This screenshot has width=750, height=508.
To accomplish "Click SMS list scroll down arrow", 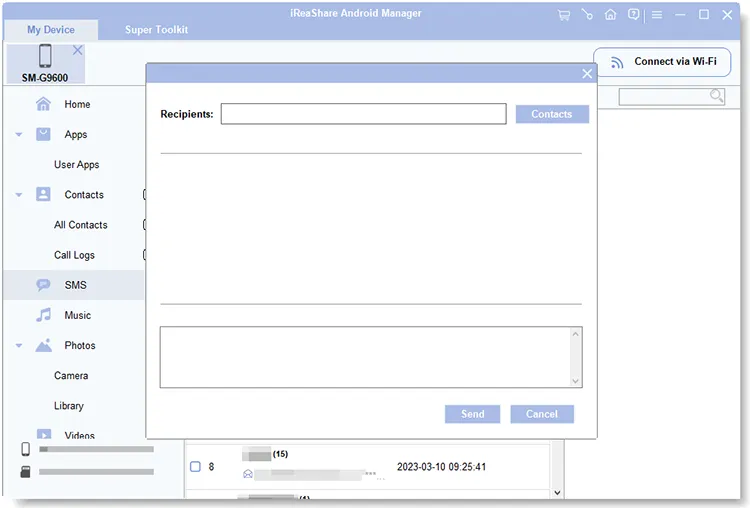I will click(x=557, y=492).
